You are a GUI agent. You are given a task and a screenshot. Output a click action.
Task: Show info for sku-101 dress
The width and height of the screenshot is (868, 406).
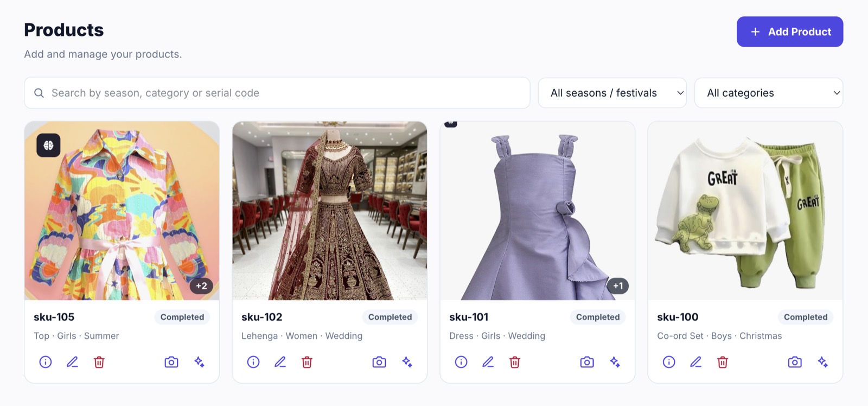(461, 362)
